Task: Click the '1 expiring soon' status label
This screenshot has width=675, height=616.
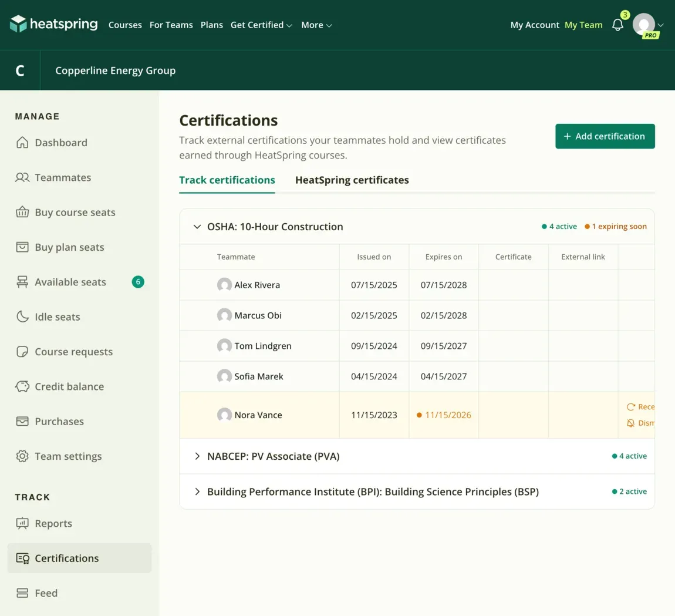Action: pos(616,227)
